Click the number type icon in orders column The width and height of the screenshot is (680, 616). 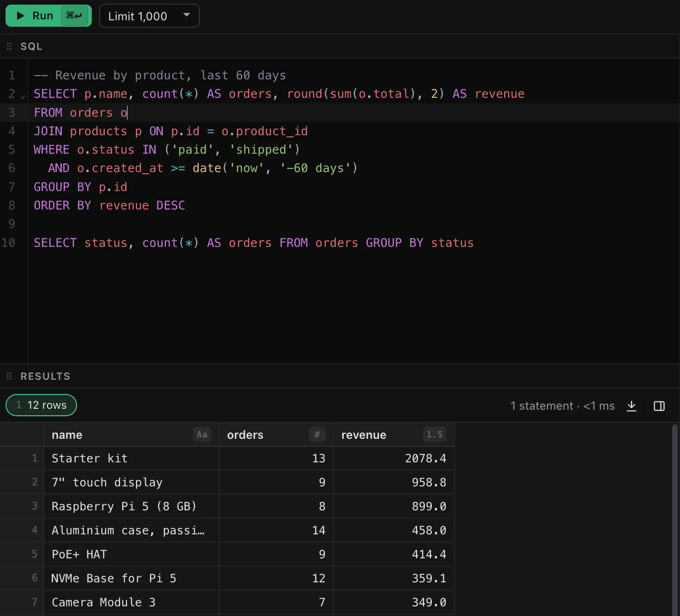(317, 434)
